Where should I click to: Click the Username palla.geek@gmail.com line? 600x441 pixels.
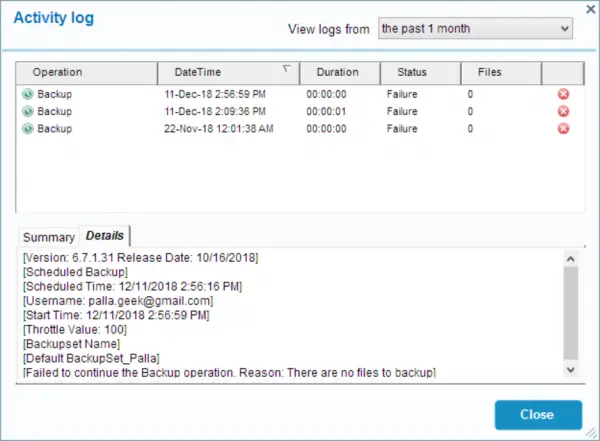[118, 301]
